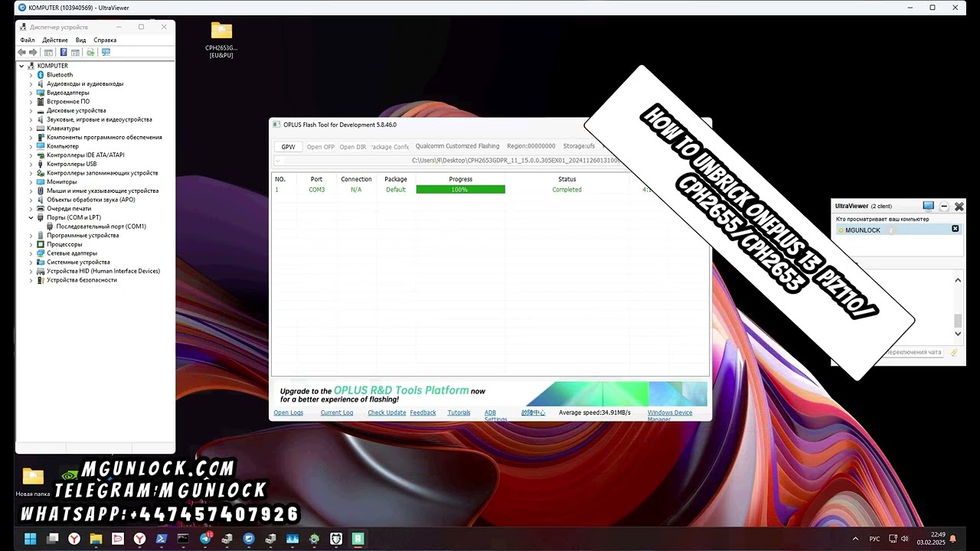Click the COM3 port cell in Flash Tool
980x551 pixels.
tap(316, 190)
